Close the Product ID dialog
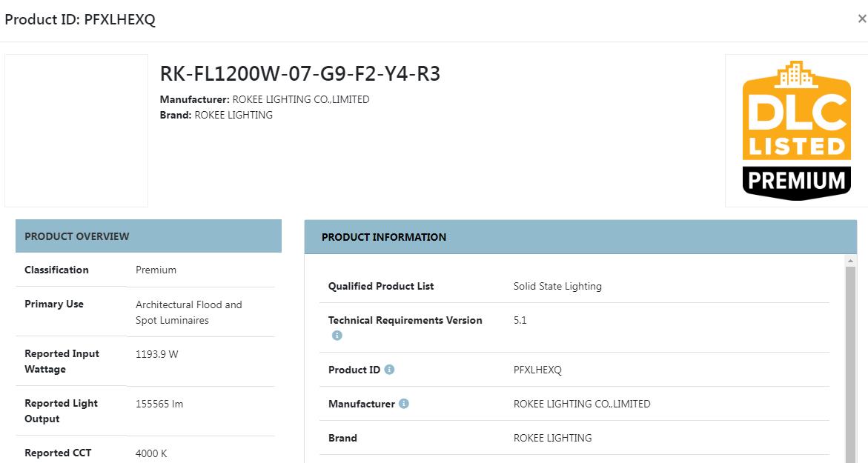868x463 pixels. [x=861, y=19]
